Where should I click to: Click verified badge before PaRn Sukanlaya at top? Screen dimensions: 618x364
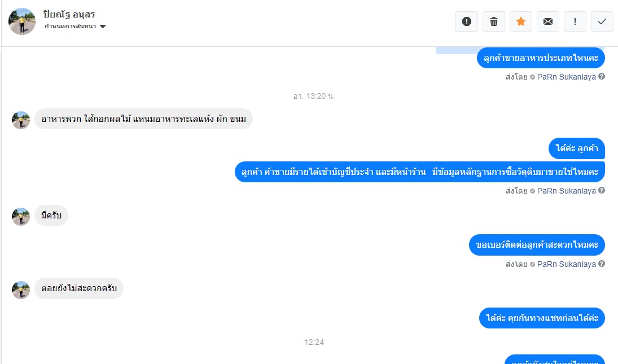tap(532, 77)
